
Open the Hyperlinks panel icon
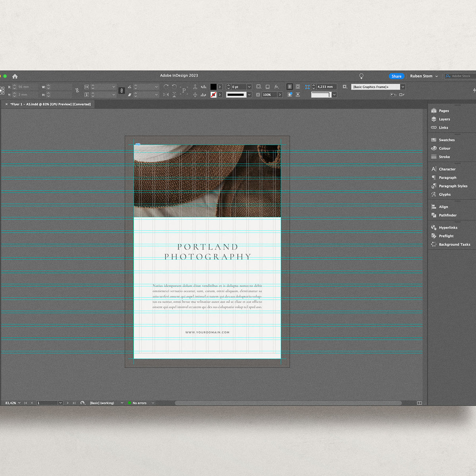pyautogui.click(x=434, y=227)
